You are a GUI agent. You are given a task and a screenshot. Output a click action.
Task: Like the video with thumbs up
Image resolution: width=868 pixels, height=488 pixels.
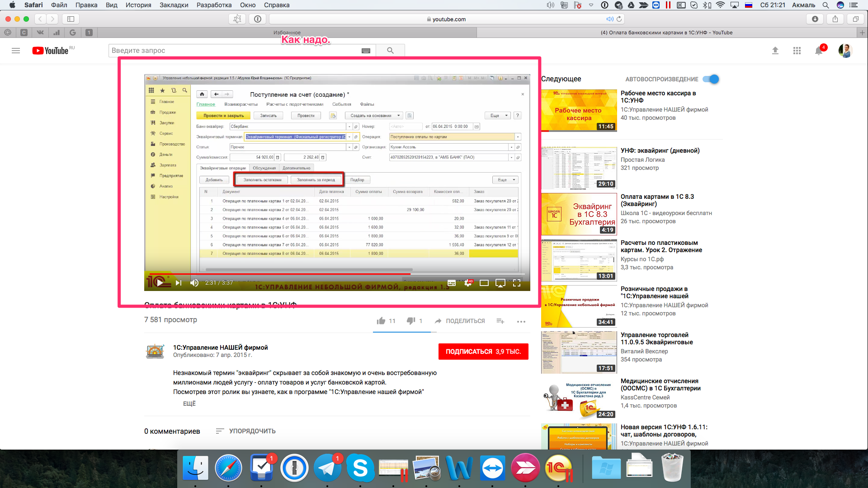click(381, 321)
